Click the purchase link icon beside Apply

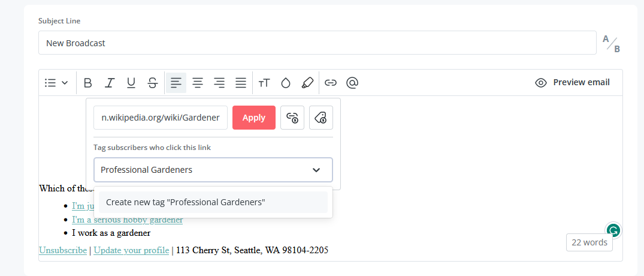pos(292,118)
